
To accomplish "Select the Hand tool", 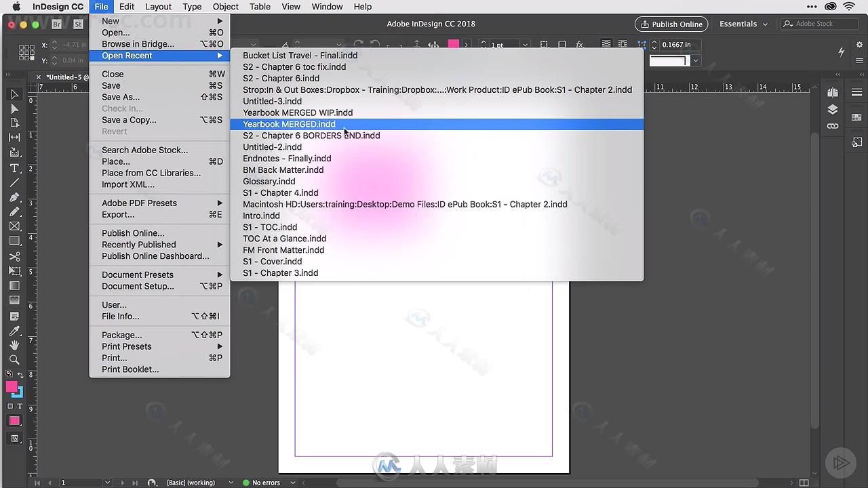I will pos(14,346).
